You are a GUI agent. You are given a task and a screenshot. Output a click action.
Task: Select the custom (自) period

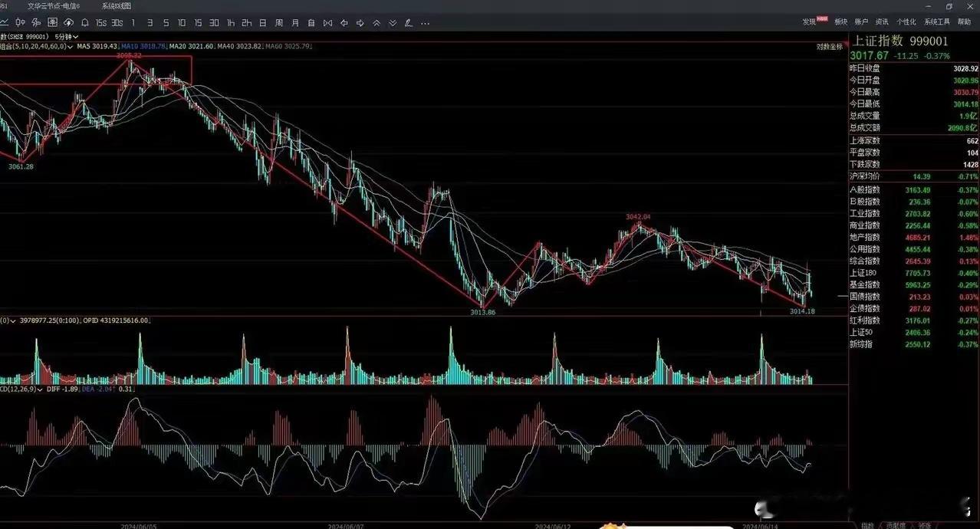311,23
